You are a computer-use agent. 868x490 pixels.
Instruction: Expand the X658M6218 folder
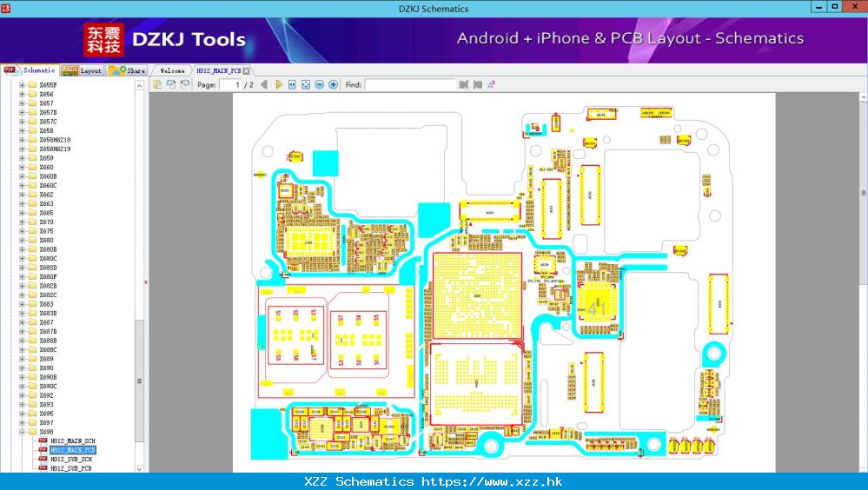tap(22, 140)
